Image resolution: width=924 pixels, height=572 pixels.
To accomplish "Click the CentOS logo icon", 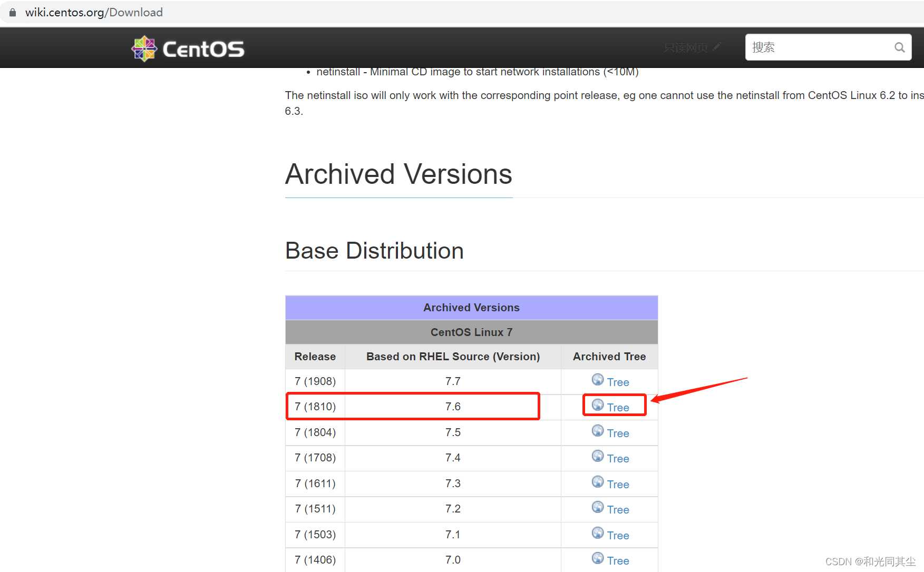I will 144,48.
